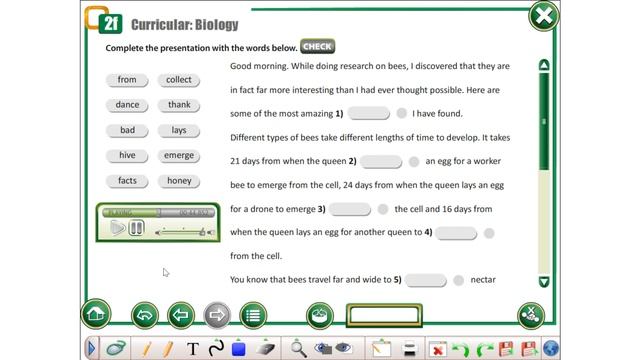Pick the word 'from'

127,80
